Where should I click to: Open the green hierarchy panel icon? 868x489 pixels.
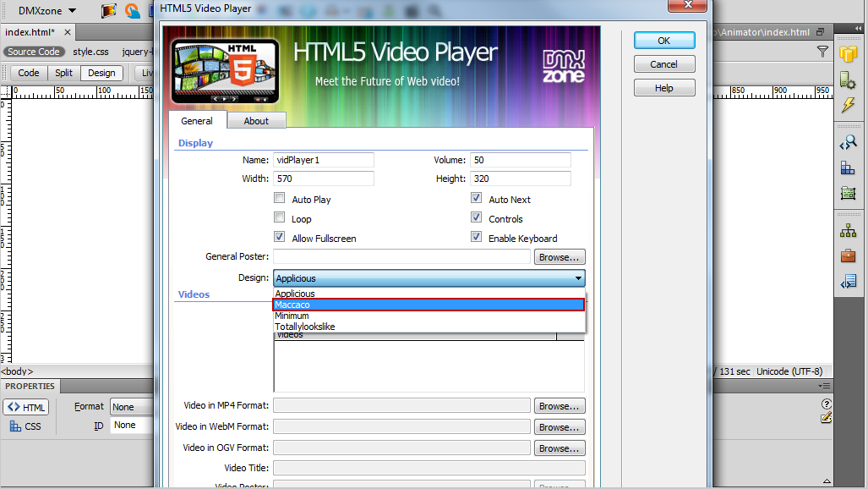848,231
